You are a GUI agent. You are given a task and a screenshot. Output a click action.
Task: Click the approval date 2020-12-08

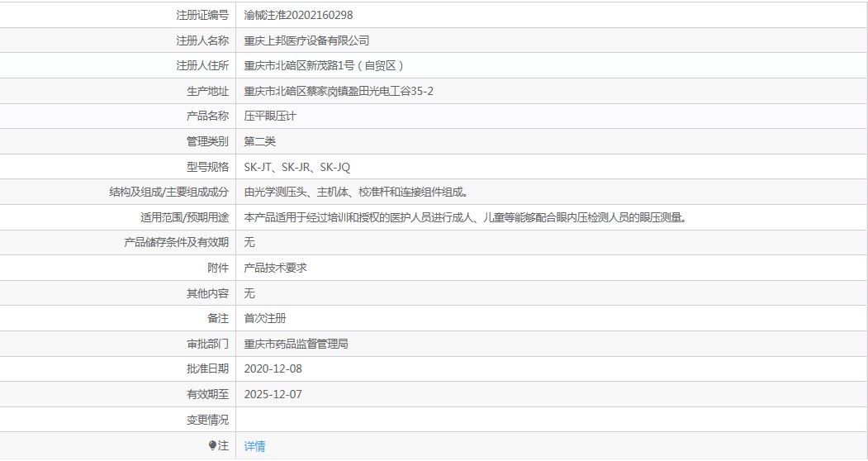273,368
